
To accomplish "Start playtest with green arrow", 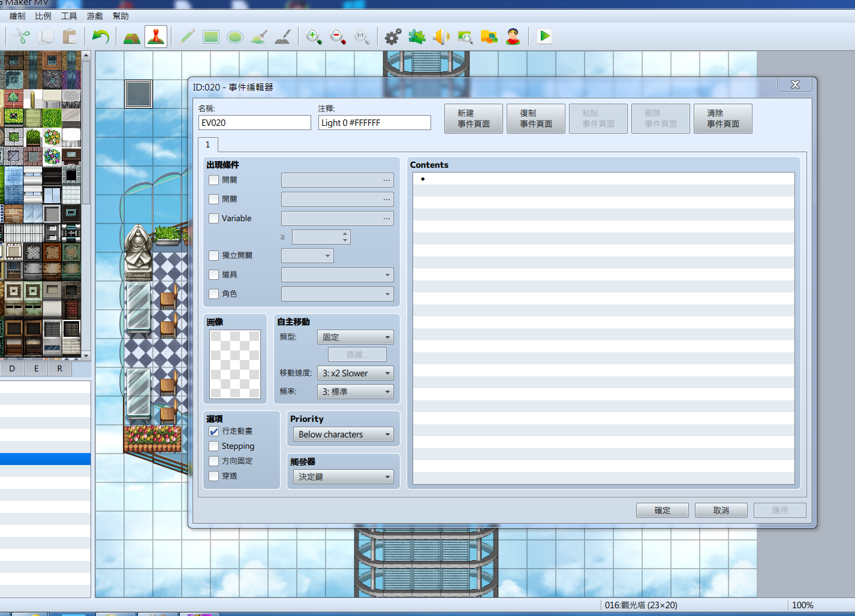I will click(544, 37).
